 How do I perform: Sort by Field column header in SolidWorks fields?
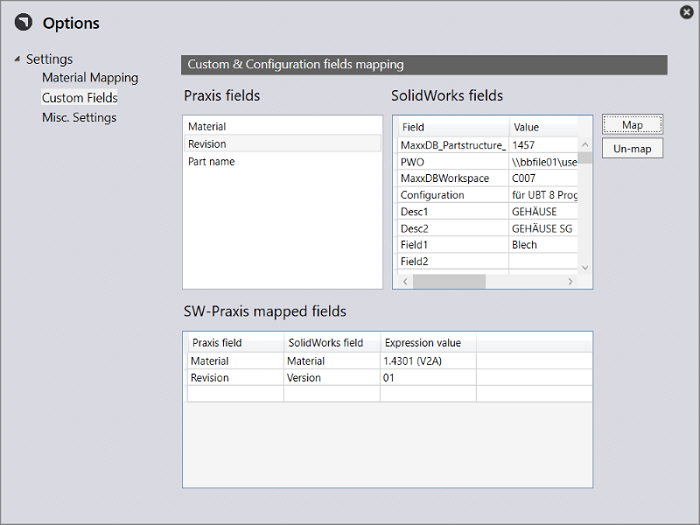pyautogui.click(x=454, y=127)
